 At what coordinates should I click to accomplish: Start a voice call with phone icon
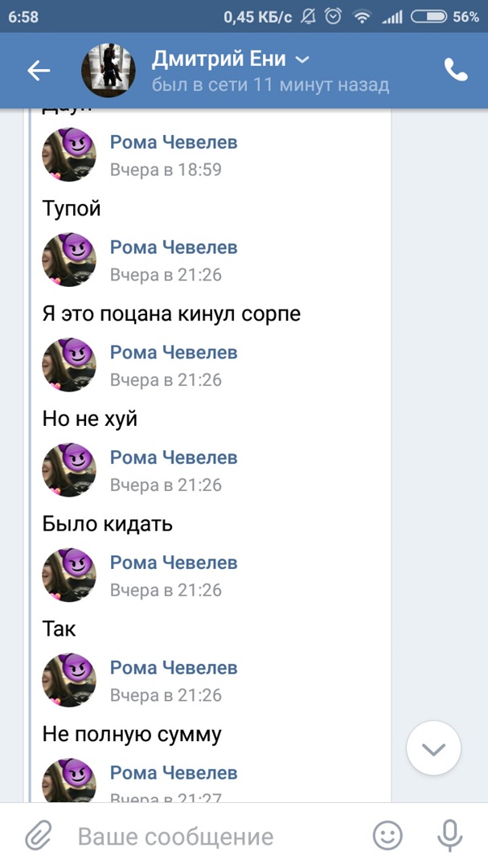tap(456, 71)
